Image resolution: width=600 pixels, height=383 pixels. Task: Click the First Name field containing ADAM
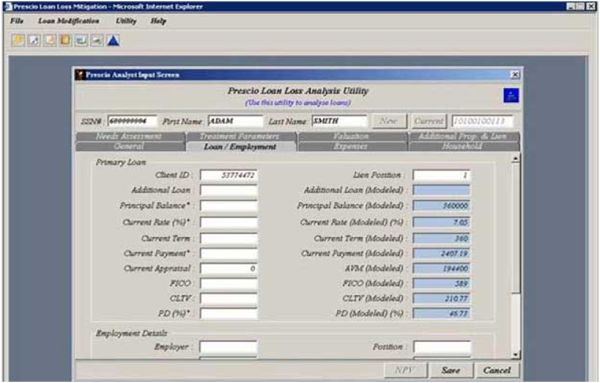[x=235, y=121]
